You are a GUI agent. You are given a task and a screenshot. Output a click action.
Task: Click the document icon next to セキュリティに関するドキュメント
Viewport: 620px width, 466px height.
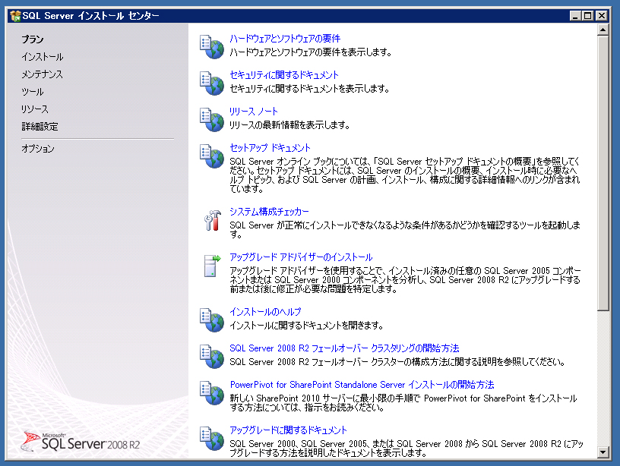tap(212, 83)
